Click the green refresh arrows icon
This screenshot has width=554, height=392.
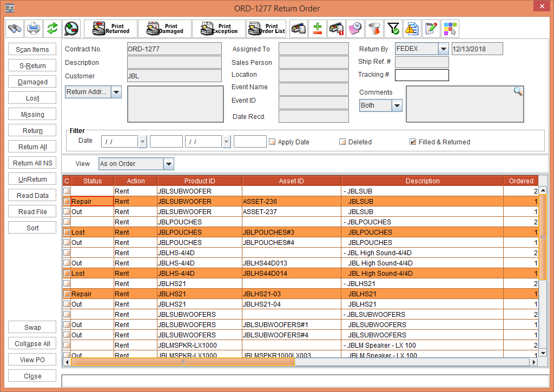coord(52,28)
